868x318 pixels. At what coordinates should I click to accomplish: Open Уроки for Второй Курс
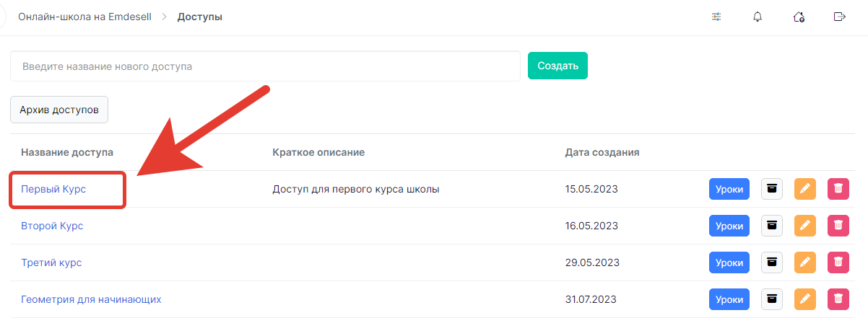point(729,226)
